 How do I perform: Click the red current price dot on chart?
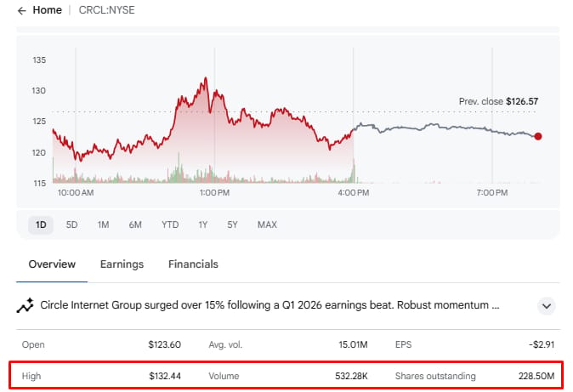[x=537, y=136]
